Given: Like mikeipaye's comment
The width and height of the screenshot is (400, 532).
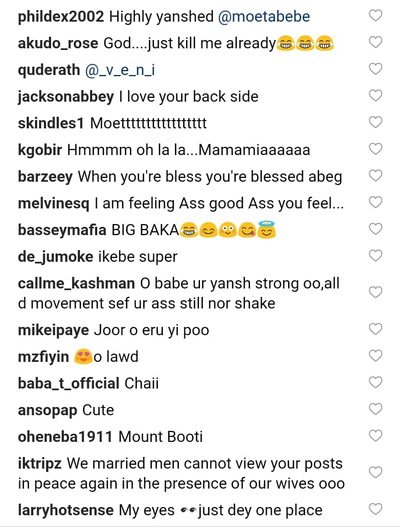Looking at the screenshot, I should 376,329.
